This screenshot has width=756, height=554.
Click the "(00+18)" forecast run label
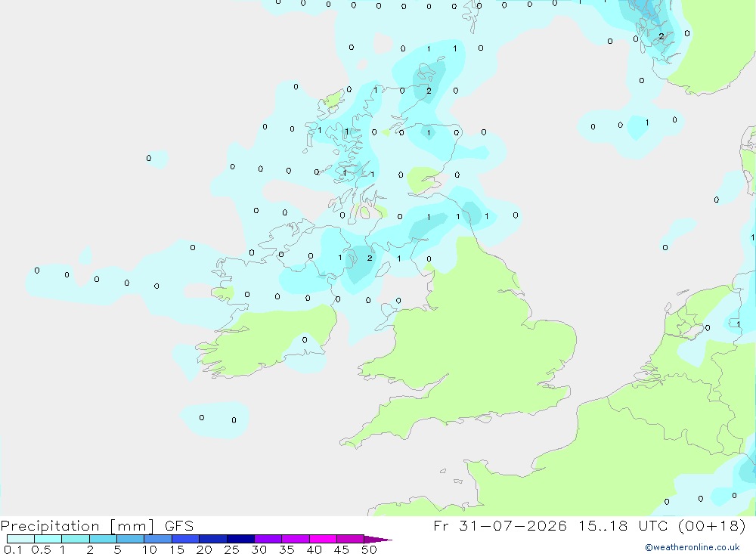[711, 525]
